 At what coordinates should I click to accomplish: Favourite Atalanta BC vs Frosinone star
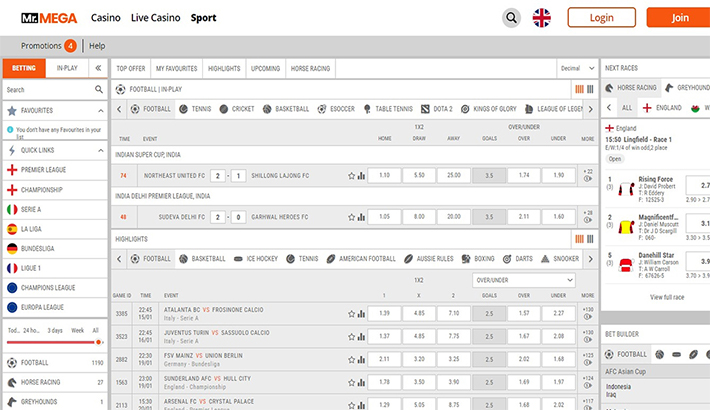tap(351, 314)
